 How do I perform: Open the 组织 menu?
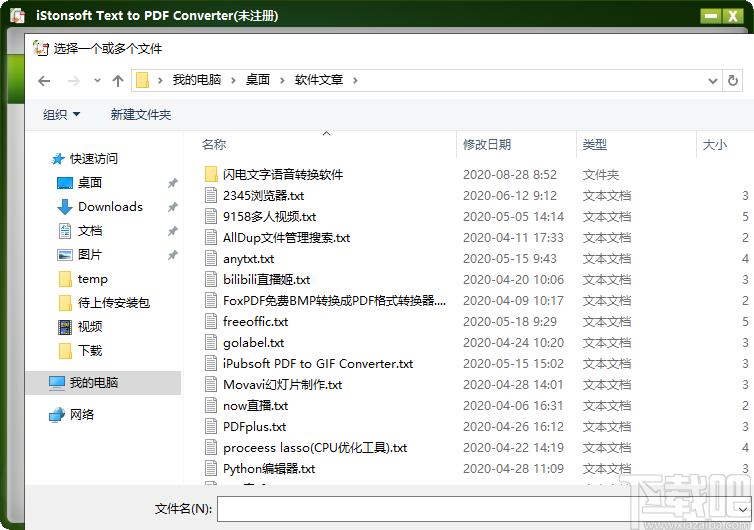click(61, 114)
